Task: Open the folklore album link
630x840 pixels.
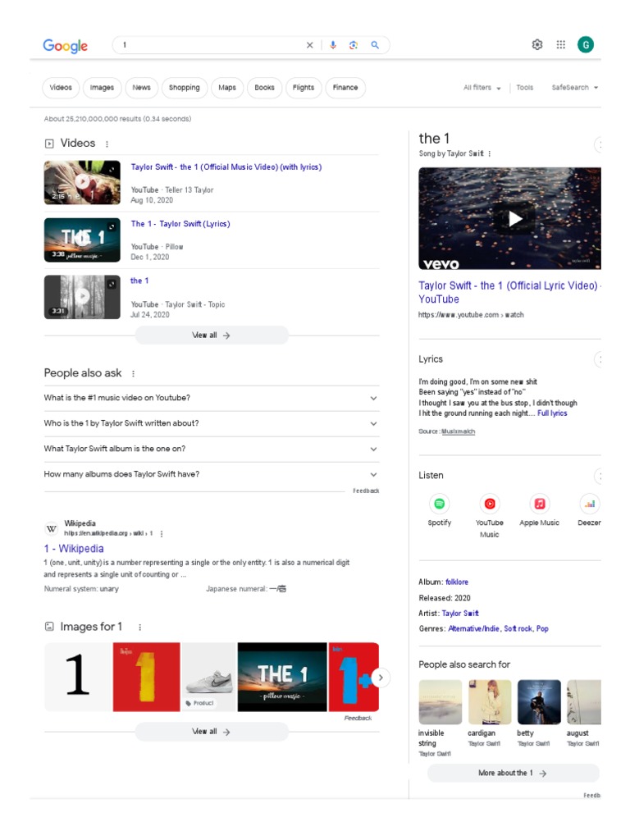Action: 457,582
